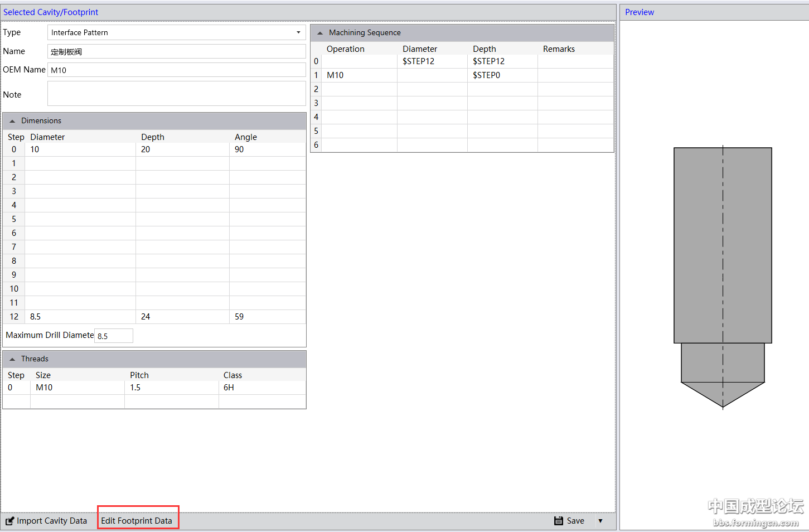This screenshot has height=532, width=809.
Task: Open the Type dropdown list
Action: (298, 32)
